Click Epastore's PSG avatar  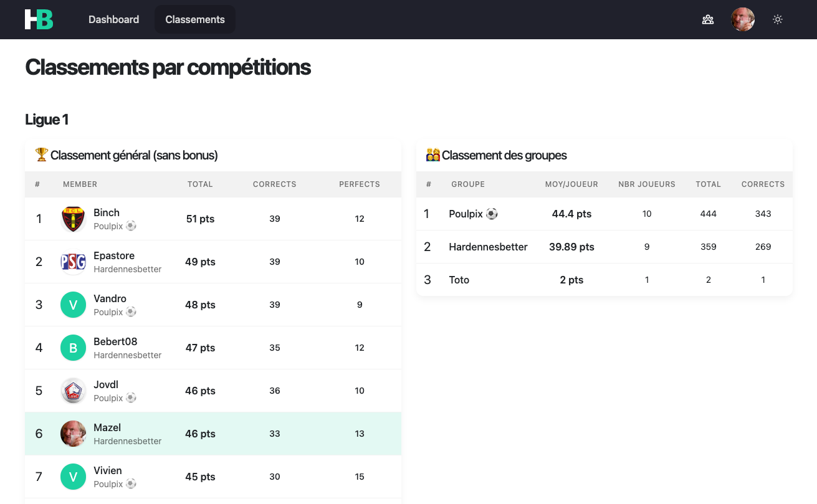tap(73, 262)
